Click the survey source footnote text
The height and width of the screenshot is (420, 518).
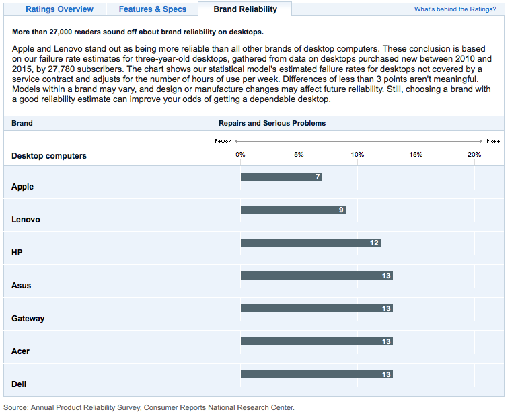click(x=149, y=407)
